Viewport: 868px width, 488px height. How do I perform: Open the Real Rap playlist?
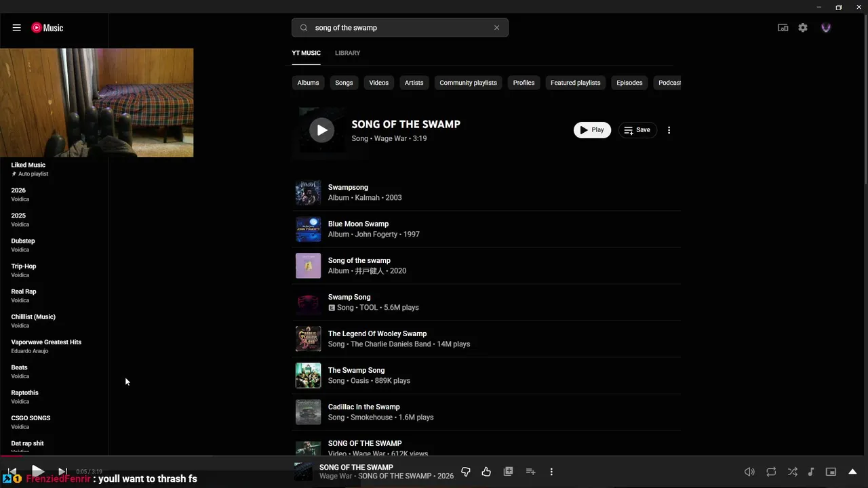coord(54,296)
